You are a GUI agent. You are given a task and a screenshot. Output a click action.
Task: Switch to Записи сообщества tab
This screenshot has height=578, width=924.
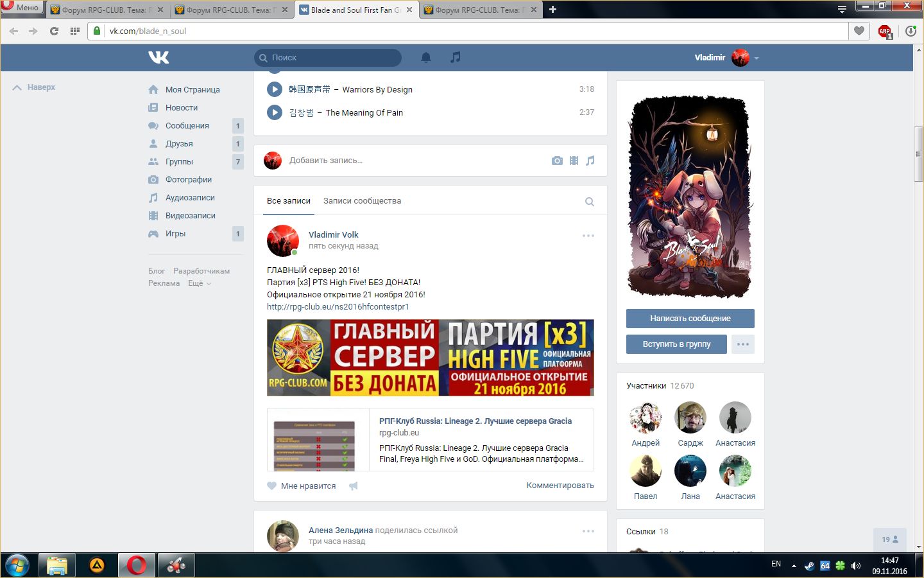click(x=362, y=201)
